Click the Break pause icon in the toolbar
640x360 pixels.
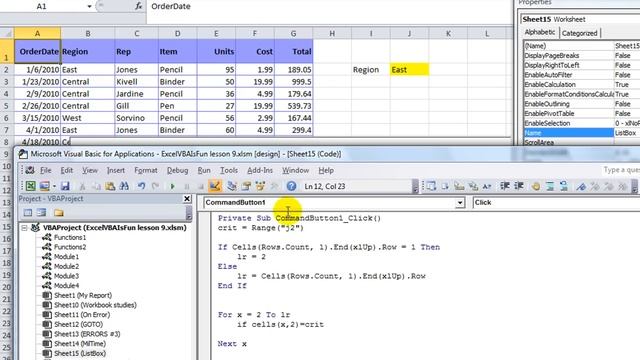click(x=187, y=186)
